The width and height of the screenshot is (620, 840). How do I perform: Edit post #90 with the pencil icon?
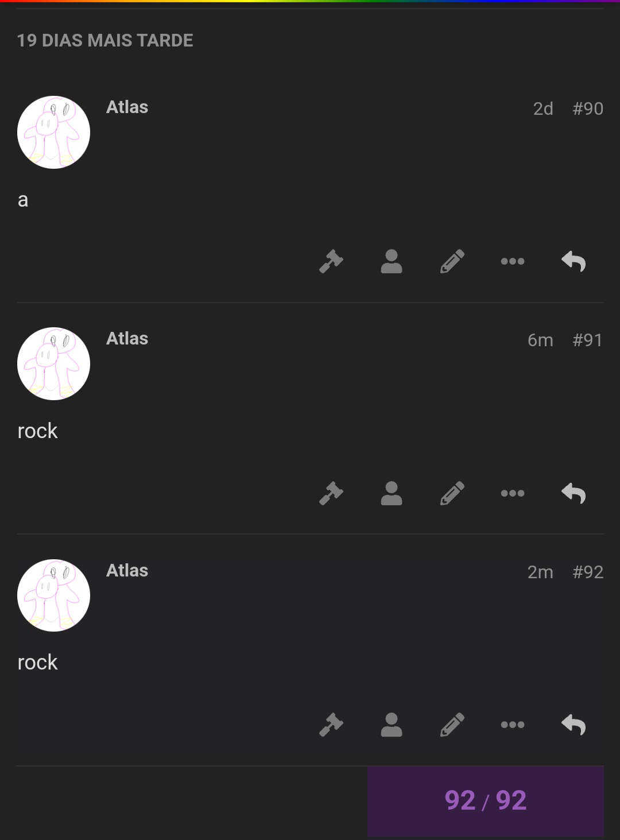click(452, 261)
